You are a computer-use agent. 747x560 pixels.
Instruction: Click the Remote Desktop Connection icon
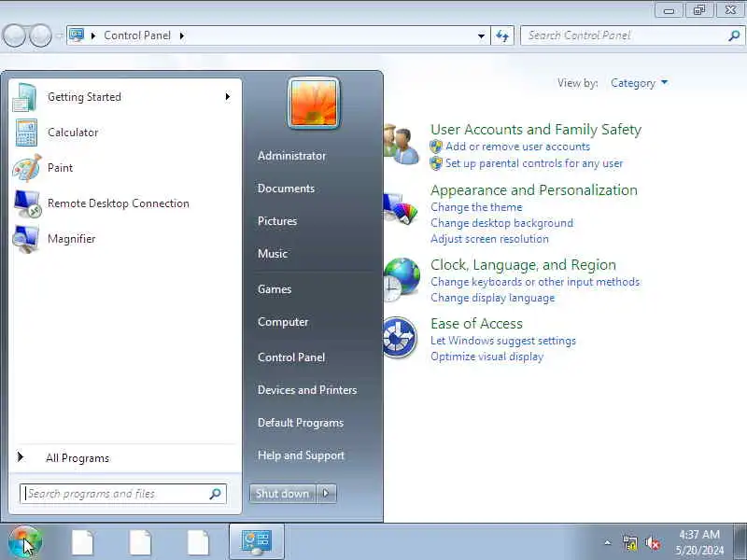(27, 203)
